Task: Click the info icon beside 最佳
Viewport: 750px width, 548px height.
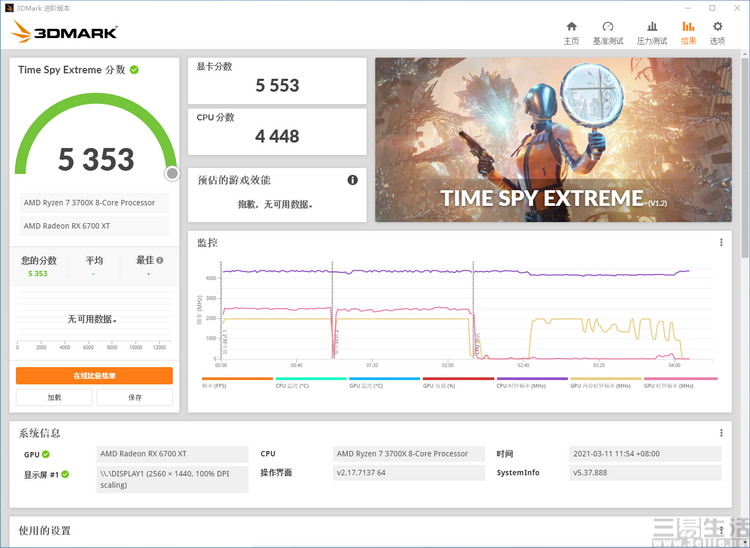Action: [x=160, y=260]
